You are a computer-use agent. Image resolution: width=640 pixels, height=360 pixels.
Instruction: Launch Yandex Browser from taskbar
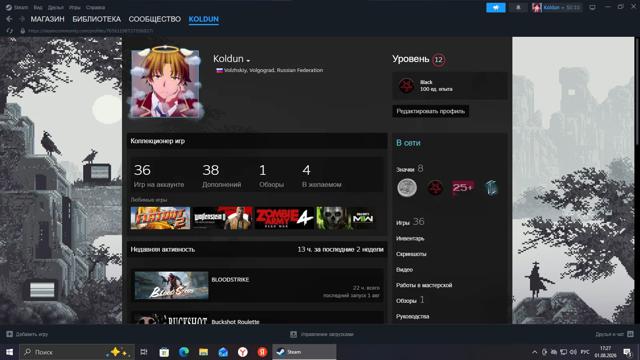click(242, 352)
